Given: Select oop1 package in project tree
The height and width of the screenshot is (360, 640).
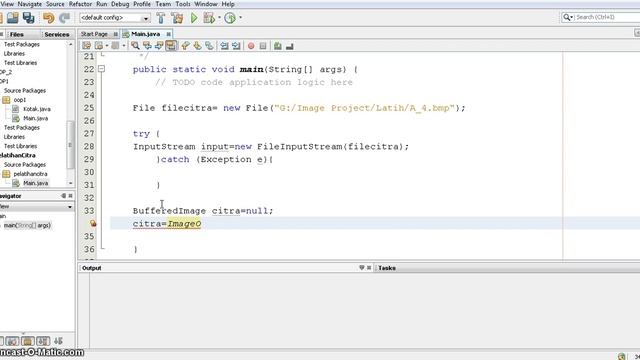Looking at the screenshot, I should click(x=20, y=100).
